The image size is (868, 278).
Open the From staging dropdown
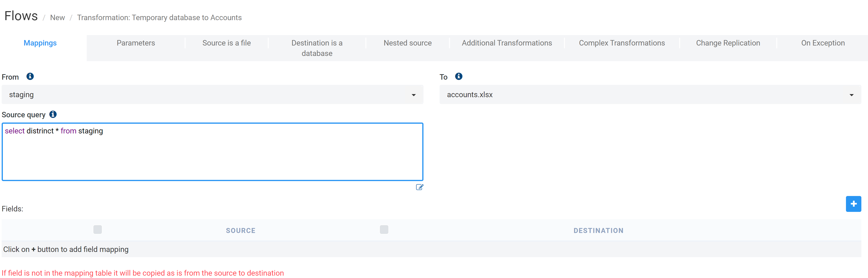pyautogui.click(x=212, y=95)
